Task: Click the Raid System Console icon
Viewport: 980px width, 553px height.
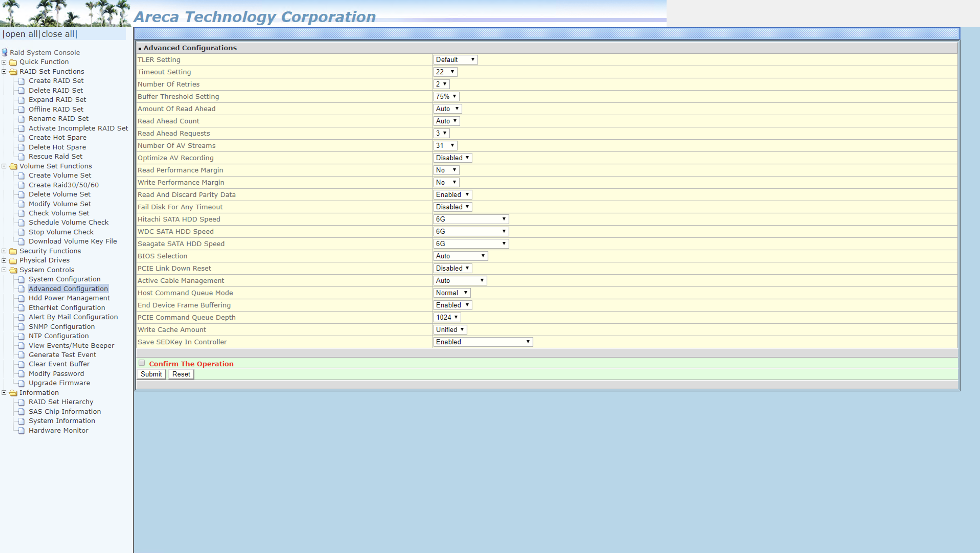Action: [5, 52]
